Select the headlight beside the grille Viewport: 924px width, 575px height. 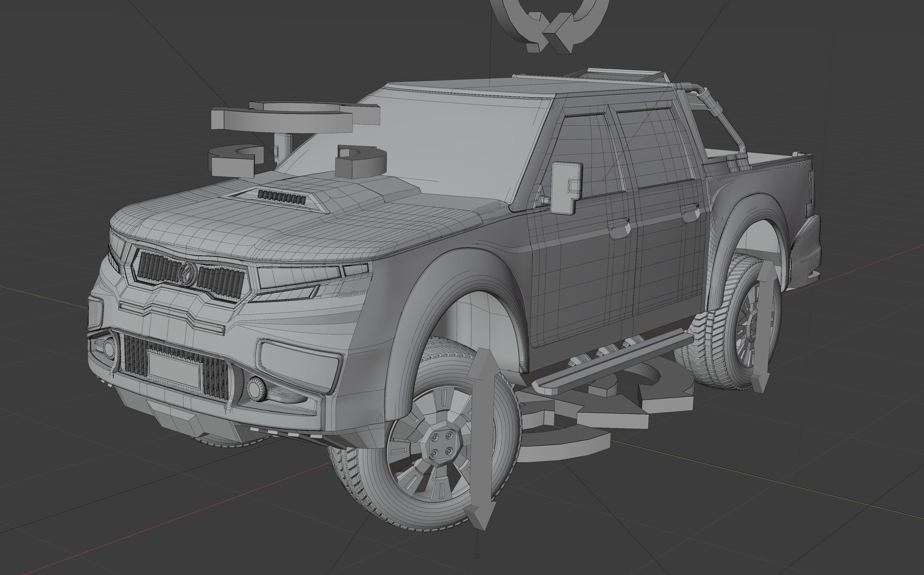(298, 278)
